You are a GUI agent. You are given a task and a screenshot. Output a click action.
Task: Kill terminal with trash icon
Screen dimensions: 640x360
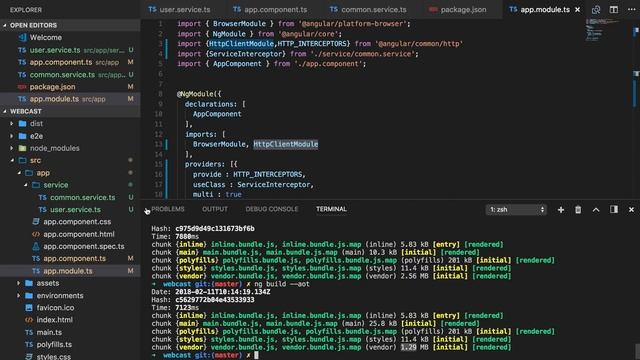(x=578, y=209)
